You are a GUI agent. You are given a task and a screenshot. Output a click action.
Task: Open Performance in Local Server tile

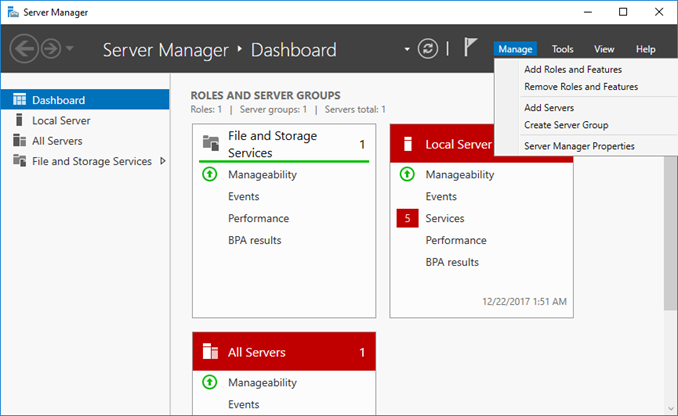(x=456, y=240)
